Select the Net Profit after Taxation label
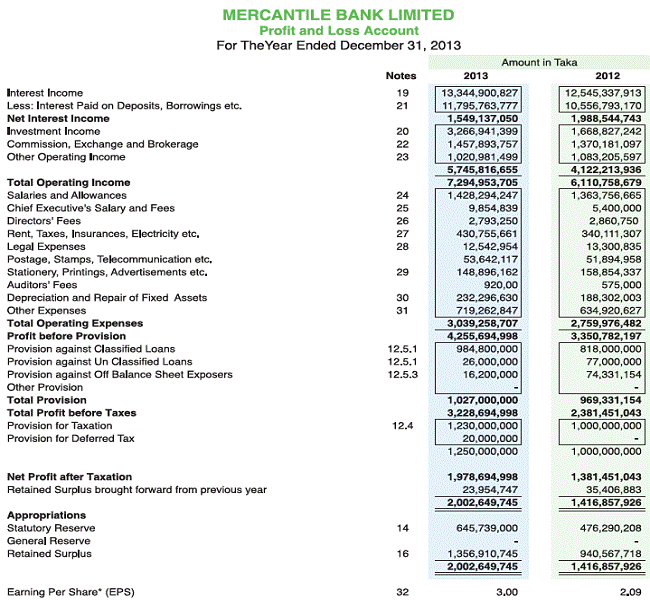Screen dimensions: 650x600 click(69, 477)
